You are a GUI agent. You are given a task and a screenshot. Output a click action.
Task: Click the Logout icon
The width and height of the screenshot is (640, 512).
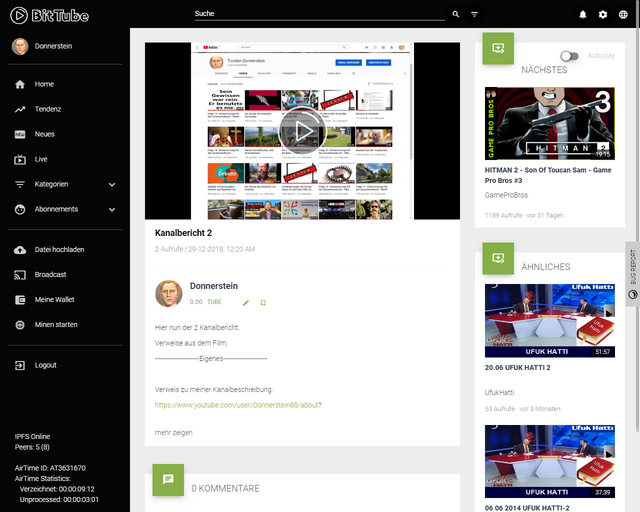point(20,365)
